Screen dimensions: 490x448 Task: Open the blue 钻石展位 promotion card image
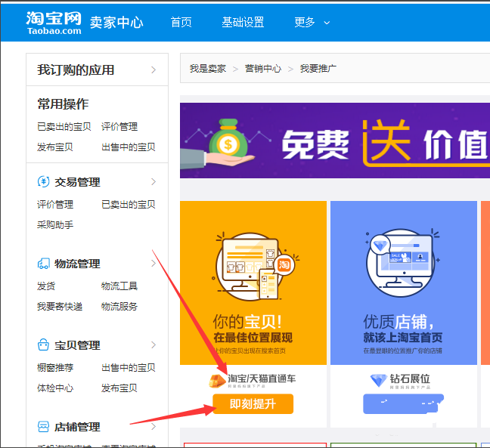coord(404,283)
